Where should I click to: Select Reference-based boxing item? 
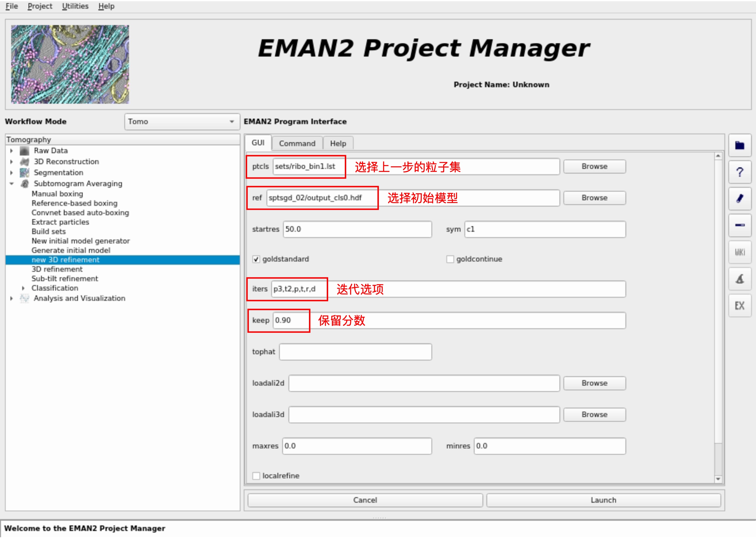pyautogui.click(x=74, y=203)
